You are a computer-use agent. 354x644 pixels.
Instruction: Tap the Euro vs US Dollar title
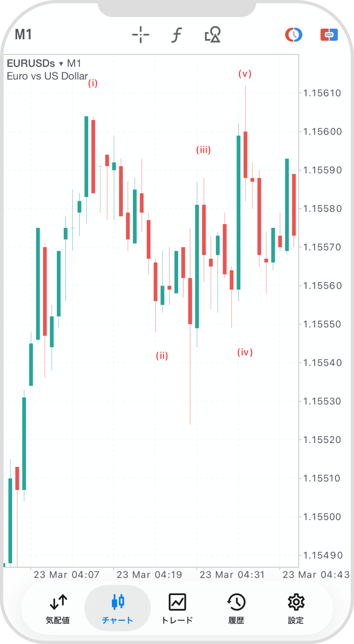[x=47, y=76]
